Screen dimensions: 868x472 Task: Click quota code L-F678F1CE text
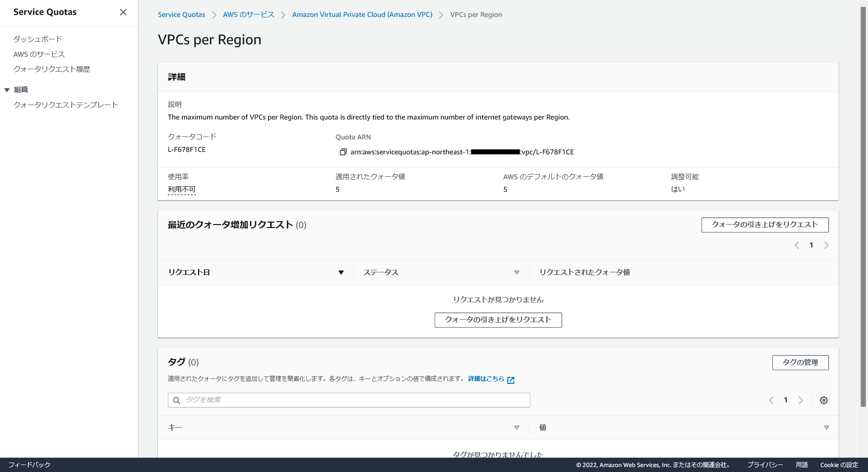point(187,150)
